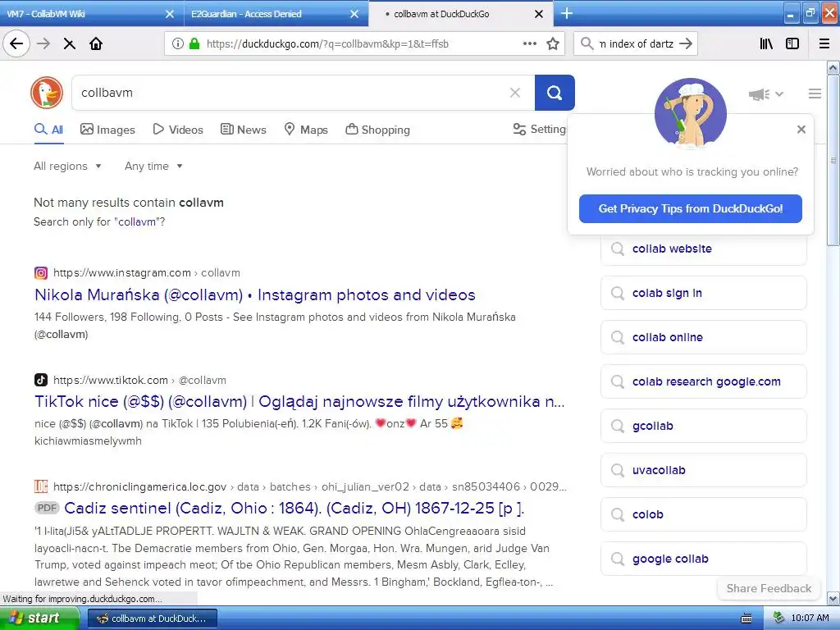Viewport: 840px width, 630px height.
Task: Click the Instagram favicon in first result
Action: pos(41,272)
